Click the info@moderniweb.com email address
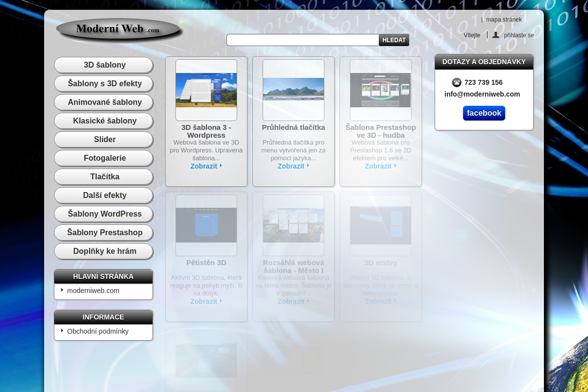This screenshot has height=392, width=588. coord(482,94)
